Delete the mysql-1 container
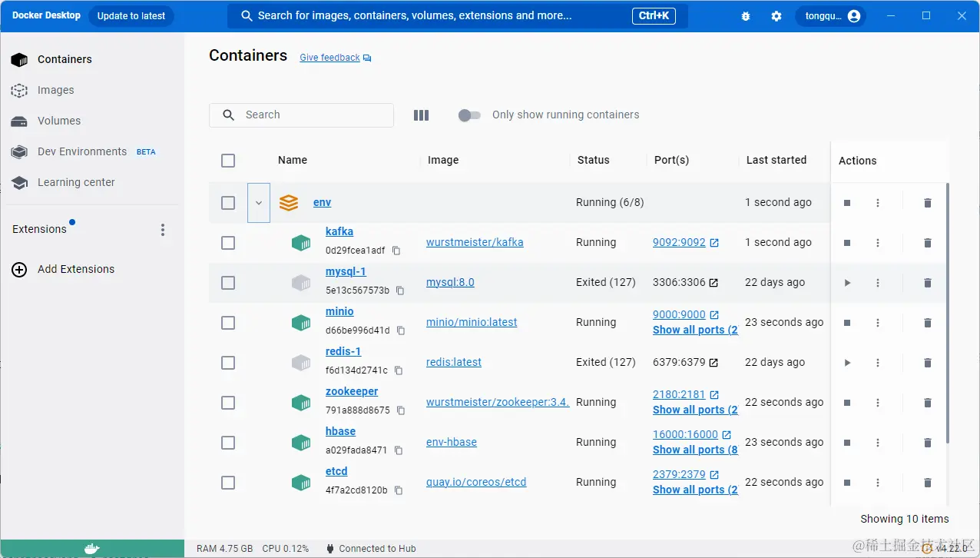Screen dimensions: 980x558 tap(927, 283)
